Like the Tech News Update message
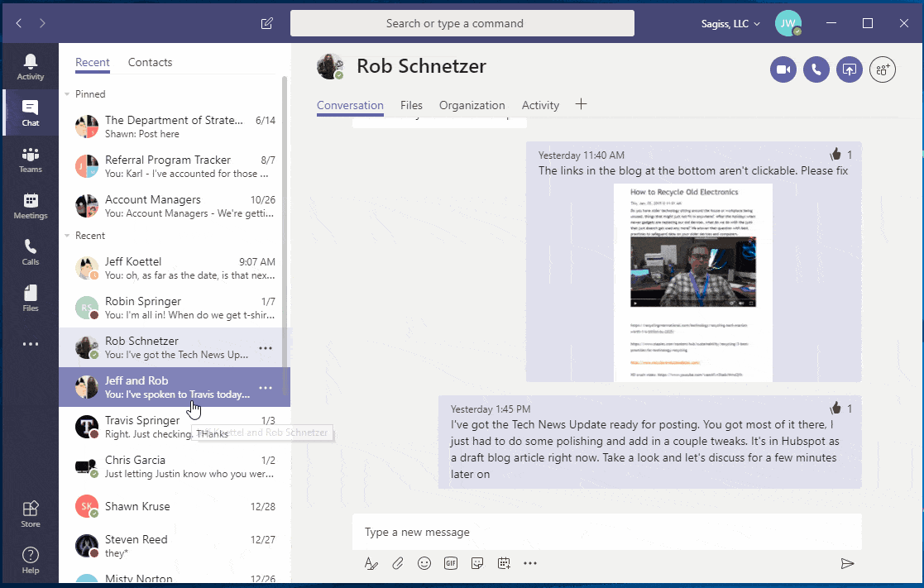The image size is (924, 588). (x=835, y=408)
